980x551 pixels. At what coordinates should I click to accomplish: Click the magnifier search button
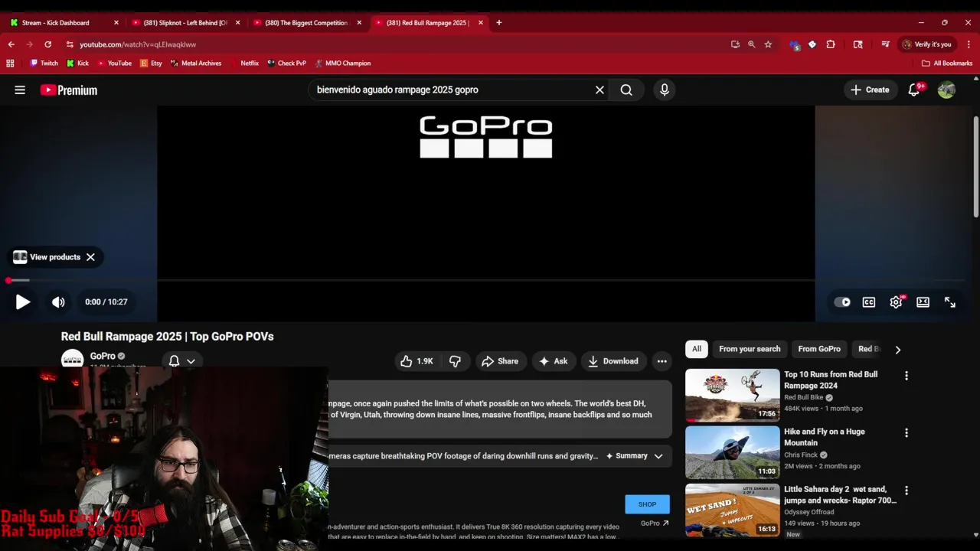tap(626, 90)
